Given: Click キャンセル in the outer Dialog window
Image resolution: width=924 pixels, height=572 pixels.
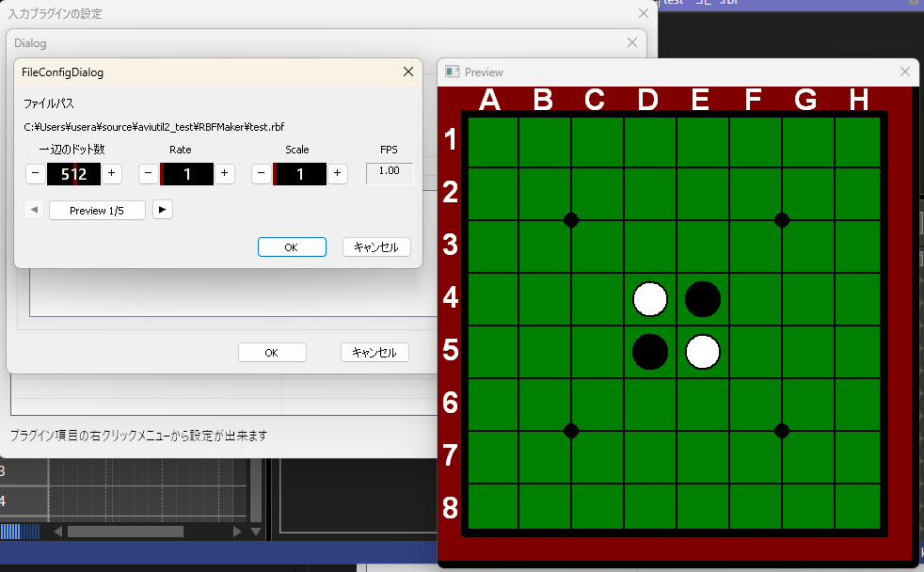Looking at the screenshot, I should [x=374, y=352].
